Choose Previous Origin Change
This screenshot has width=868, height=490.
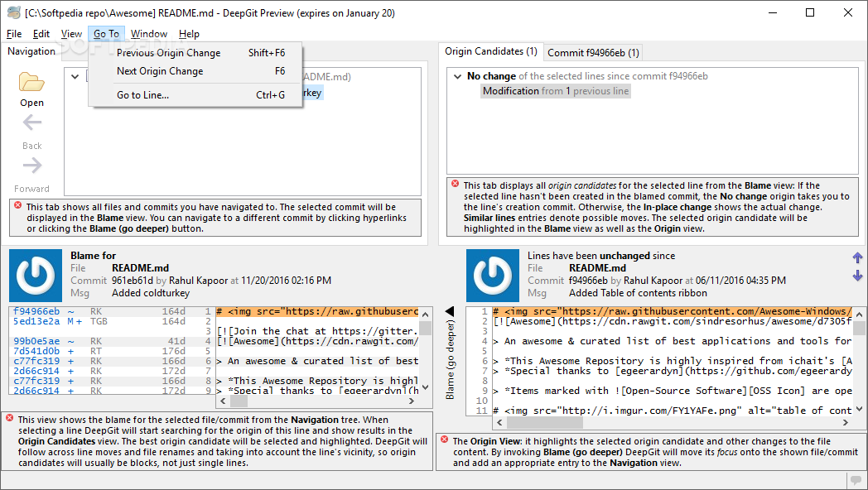[195, 52]
